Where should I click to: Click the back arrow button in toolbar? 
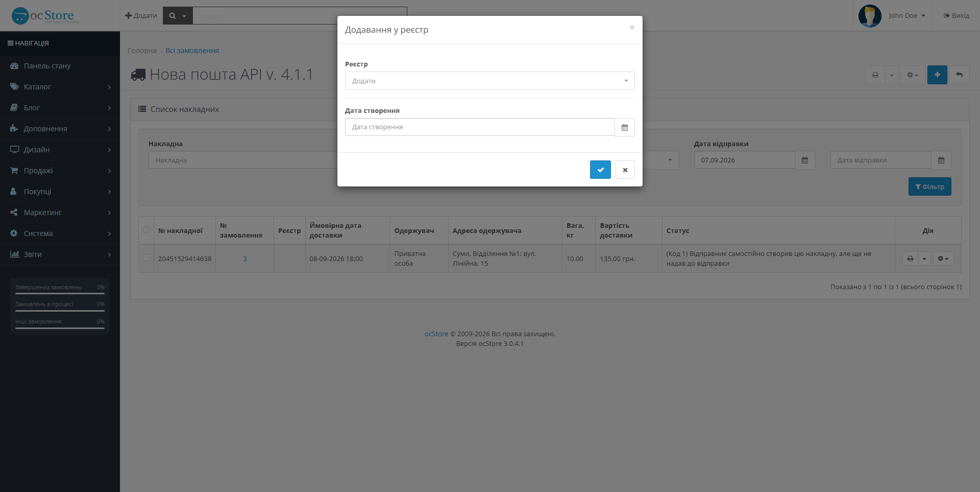click(959, 75)
